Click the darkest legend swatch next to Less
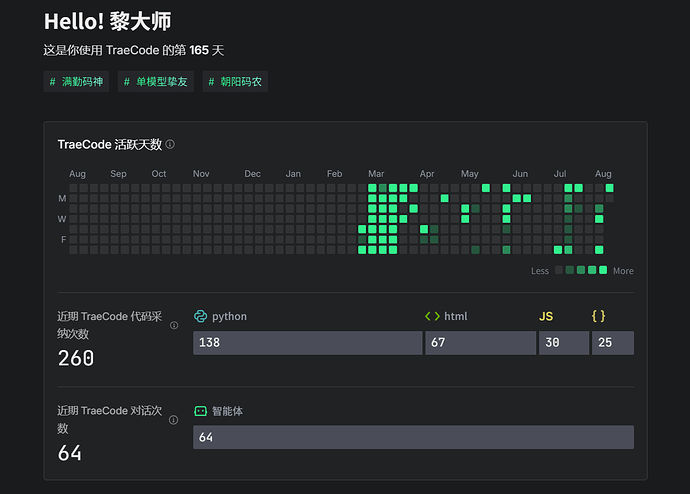This screenshot has height=494, width=690. point(559,270)
